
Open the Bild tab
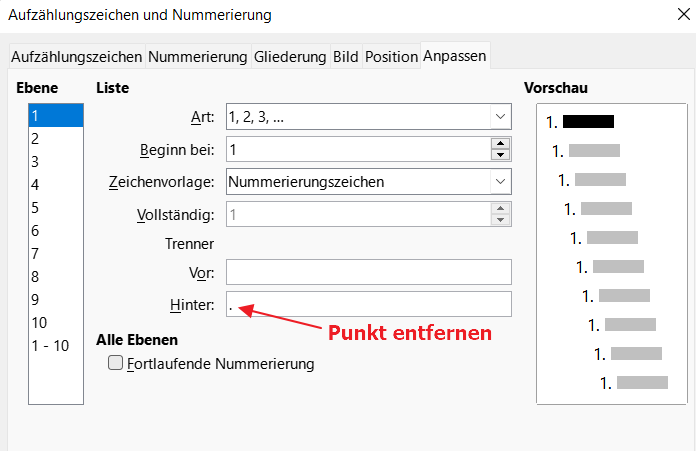tap(345, 57)
